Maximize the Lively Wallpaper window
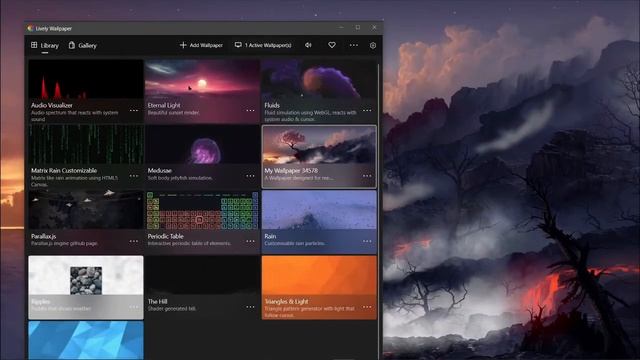 pos(358,27)
